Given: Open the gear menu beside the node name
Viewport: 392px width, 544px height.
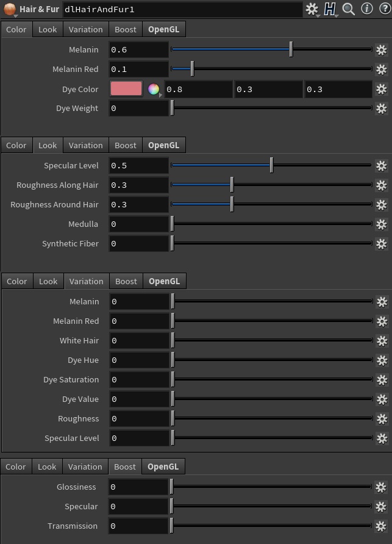Looking at the screenshot, I should (x=312, y=9).
